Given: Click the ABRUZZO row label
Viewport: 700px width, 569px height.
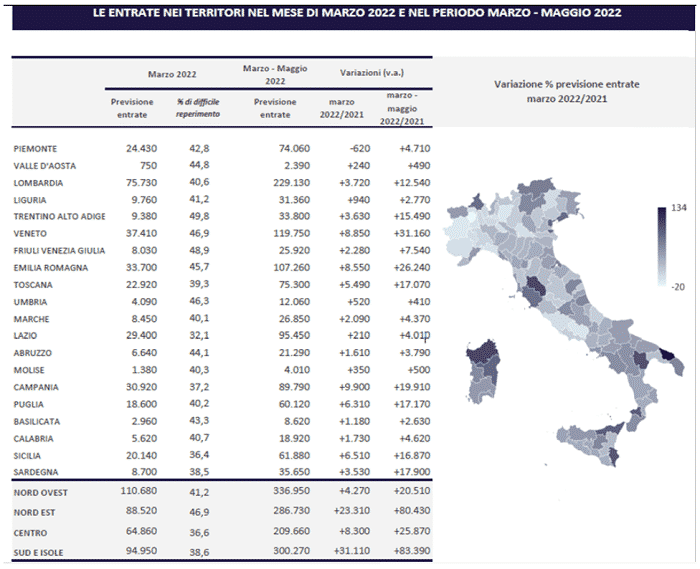Looking at the screenshot, I should pyautogui.click(x=33, y=353).
